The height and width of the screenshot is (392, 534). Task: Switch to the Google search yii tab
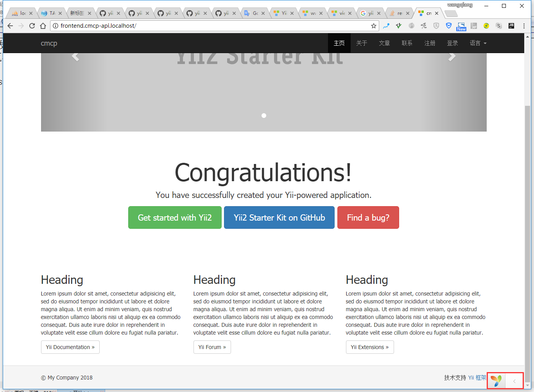point(367,13)
